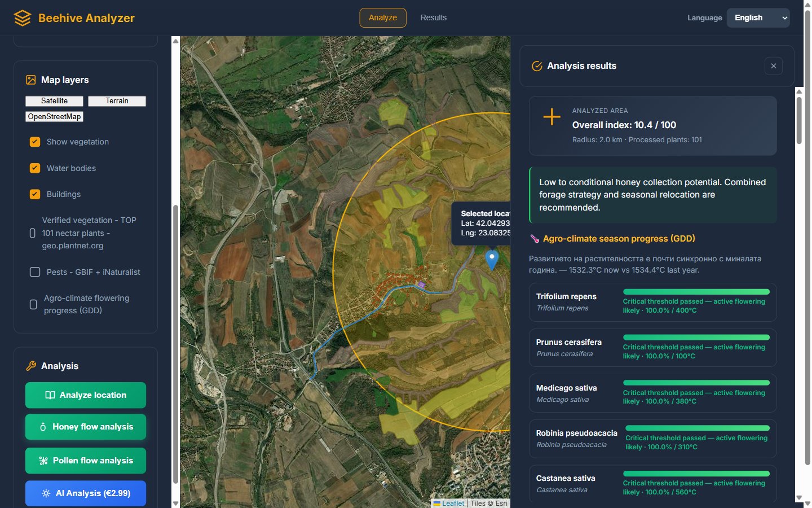812x508 pixels.
Task: Toggle the Water bodies checkbox
Action: tap(35, 168)
